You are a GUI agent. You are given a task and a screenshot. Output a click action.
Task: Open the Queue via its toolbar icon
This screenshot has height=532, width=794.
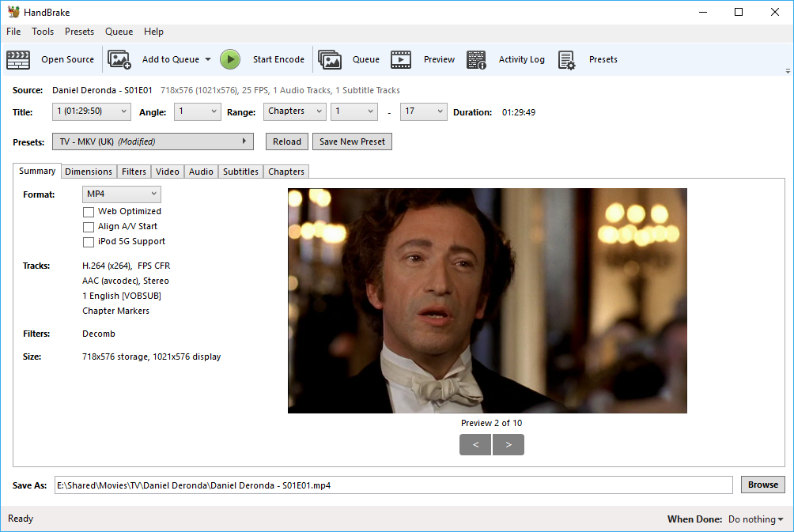(x=330, y=60)
